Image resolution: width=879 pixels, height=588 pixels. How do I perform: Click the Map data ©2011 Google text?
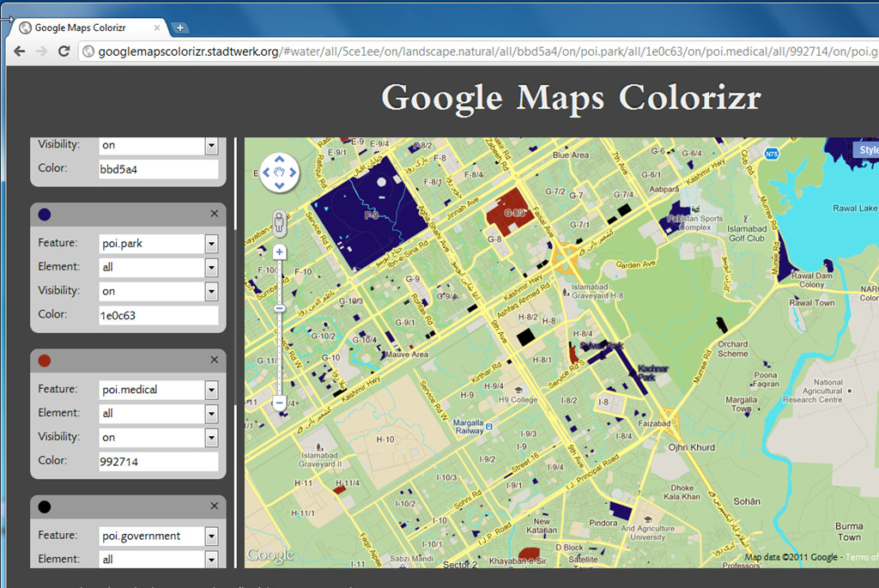tap(791, 556)
